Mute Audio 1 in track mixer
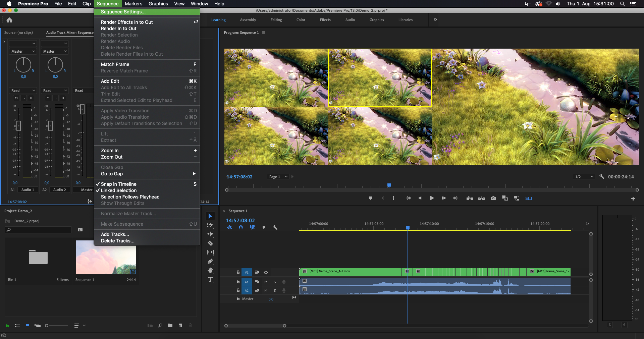 pyautogui.click(x=16, y=98)
